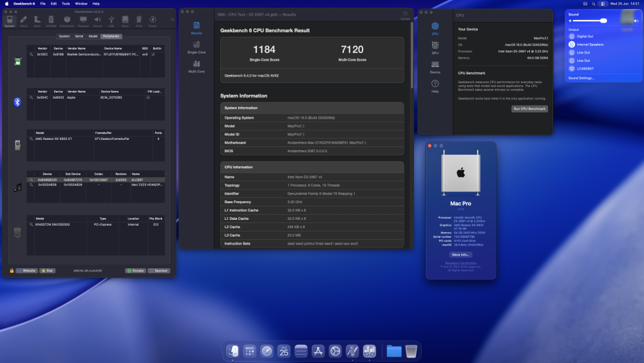Open Spotlight search in menu bar

point(594,4)
